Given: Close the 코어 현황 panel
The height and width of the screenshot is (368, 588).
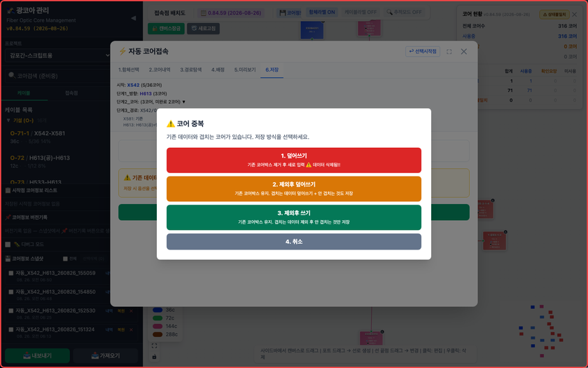Looking at the screenshot, I should [x=575, y=14].
